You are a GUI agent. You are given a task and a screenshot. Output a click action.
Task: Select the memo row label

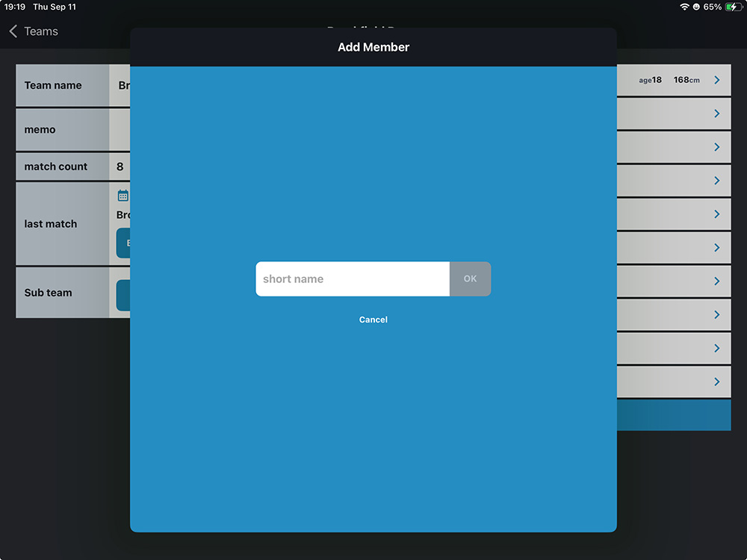pos(40,130)
